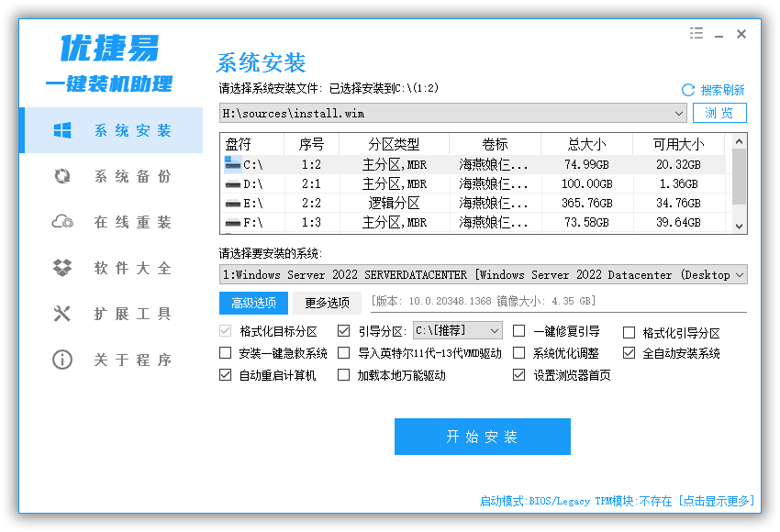Sort by 序号 column header
Image resolution: width=780 pixels, height=532 pixels.
tap(311, 144)
